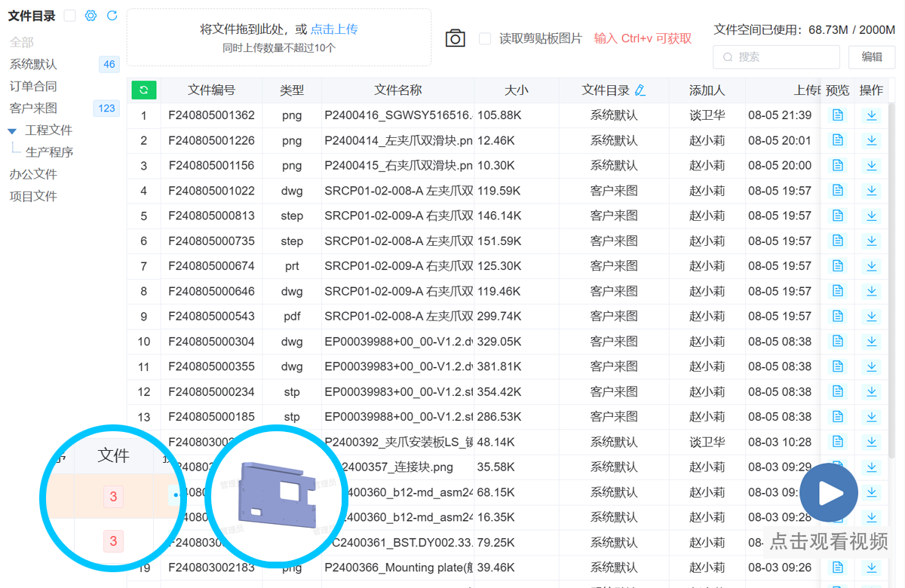Image resolution: width=905 pixels, height=588 pixels.
Task: Collapse the 工程文件 tree node
Action: pos(12,131)
